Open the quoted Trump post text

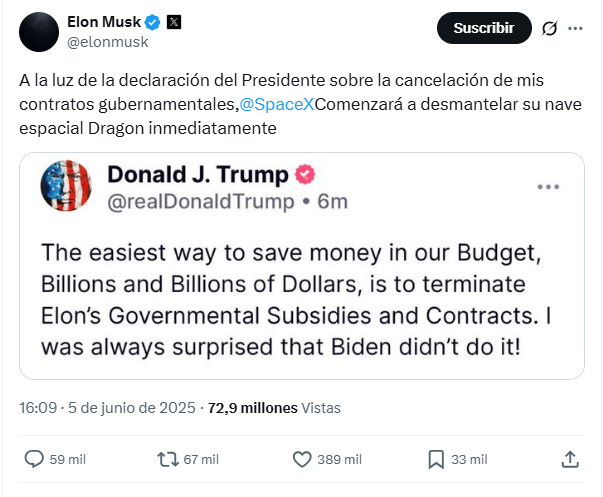pyautogui.click(x=296, y=300)
